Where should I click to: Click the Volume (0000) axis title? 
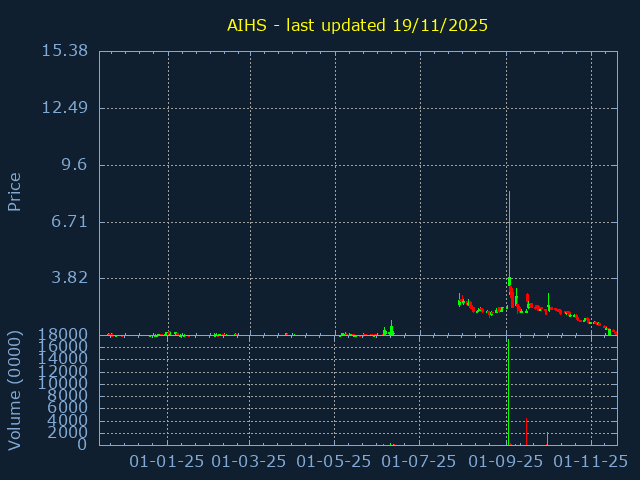pyautogui.click(x=15, y=389)
